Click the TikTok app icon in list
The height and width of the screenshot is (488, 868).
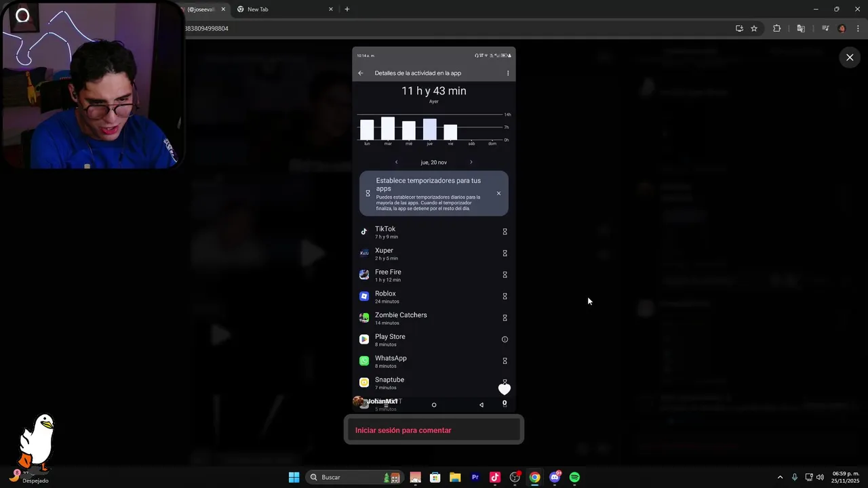[364, 232]
